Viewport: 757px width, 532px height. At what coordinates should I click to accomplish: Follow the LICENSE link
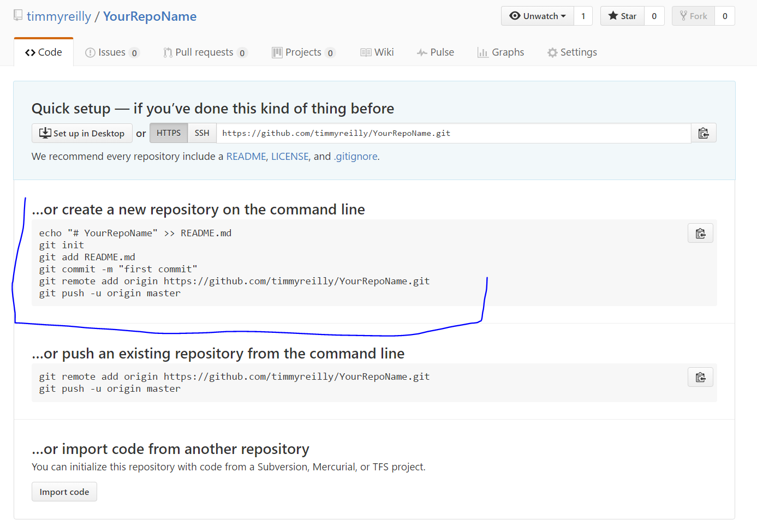pyautogui.click(x=290, y=157)
